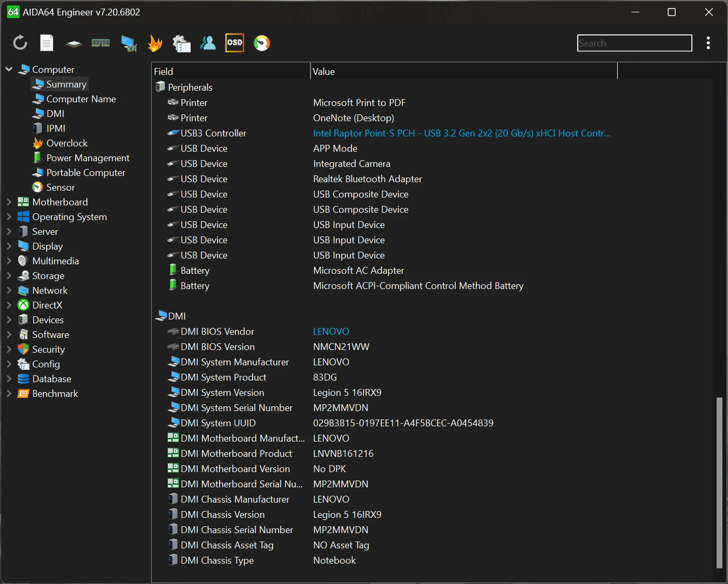The width and height of the screenshot is (728, 584).
Task: Collapse the Computer tree node
Action: click(x=9, y=69)
